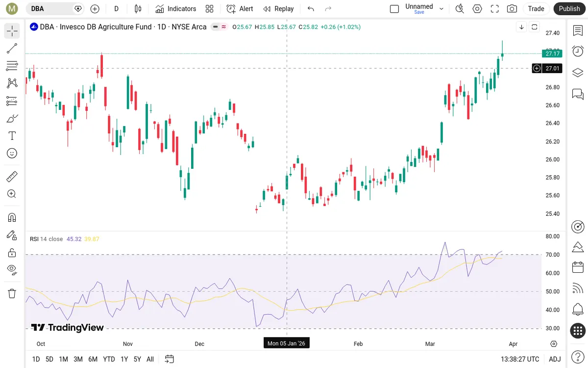Toggle ADJ adjusted data setting
Screen dimensions: 588x368
(555, 359)
